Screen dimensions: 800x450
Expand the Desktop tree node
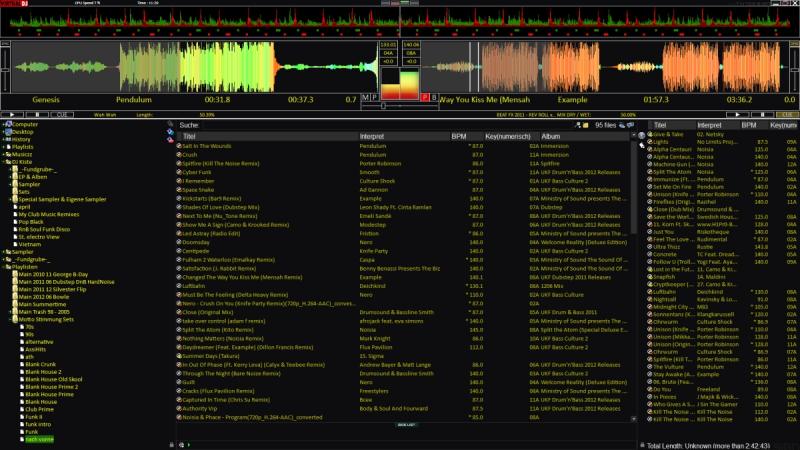pyautogui.click(x=3, y=132)
